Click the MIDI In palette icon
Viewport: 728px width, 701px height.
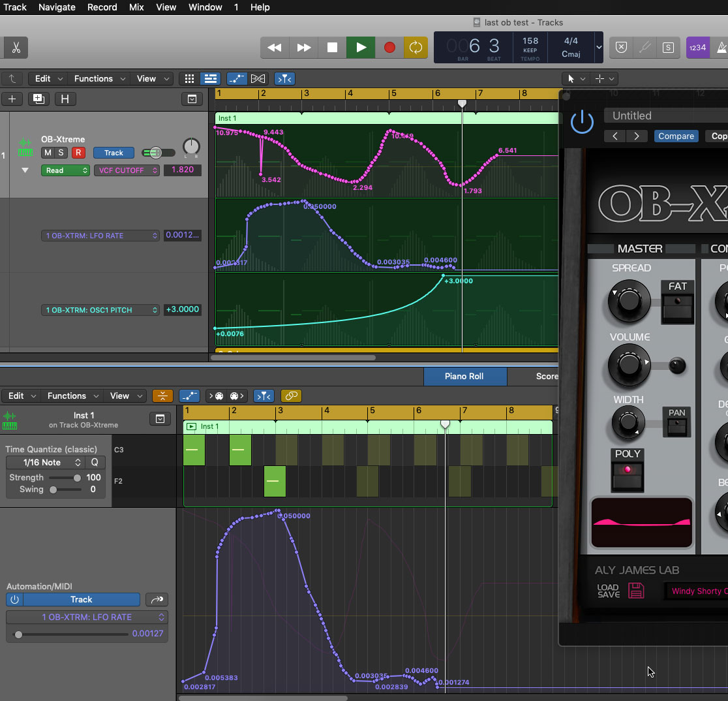click(x=216, y=396)
